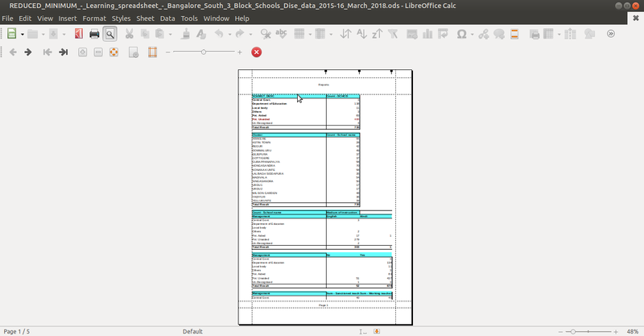Click the Insert Hyperlink icon
This screenshot has width=644, height=336.
coord(484,34)
